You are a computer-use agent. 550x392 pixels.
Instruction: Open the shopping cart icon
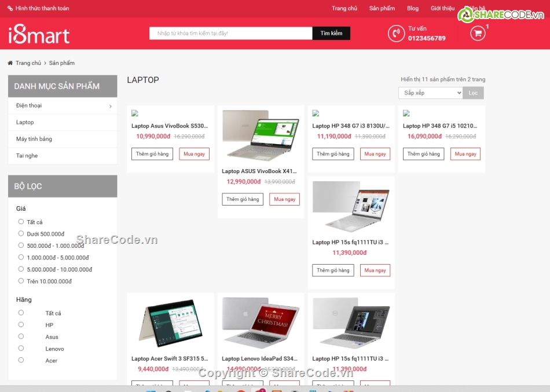(x=478, y=34)
